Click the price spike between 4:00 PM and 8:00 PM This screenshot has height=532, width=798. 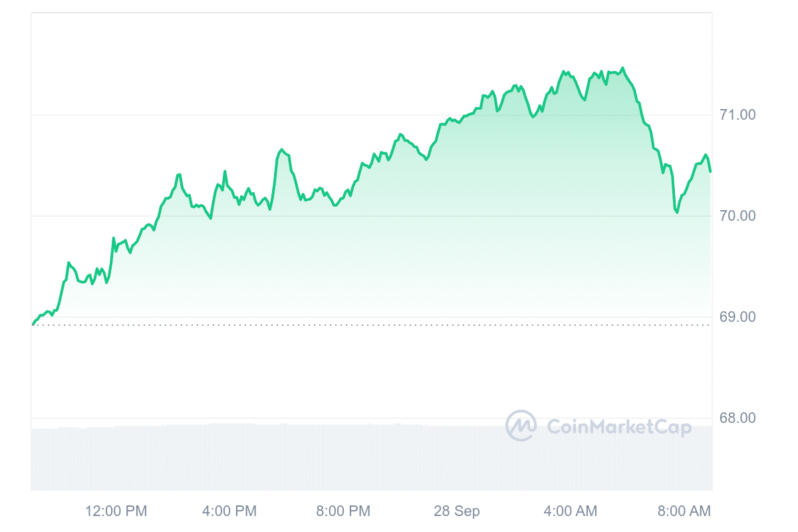tap(282, 150)
